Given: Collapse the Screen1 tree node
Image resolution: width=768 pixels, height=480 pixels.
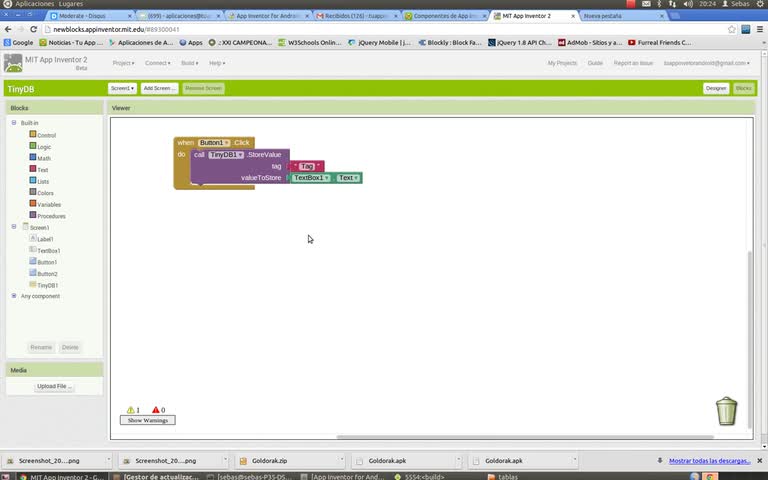Looking at the screenshot, I should click(14, 226).
